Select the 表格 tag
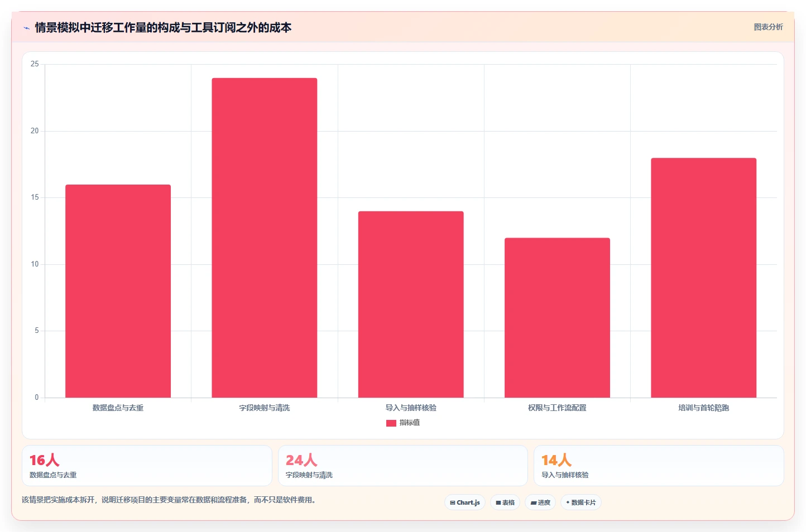806x532 pixels. pos(505,502)
